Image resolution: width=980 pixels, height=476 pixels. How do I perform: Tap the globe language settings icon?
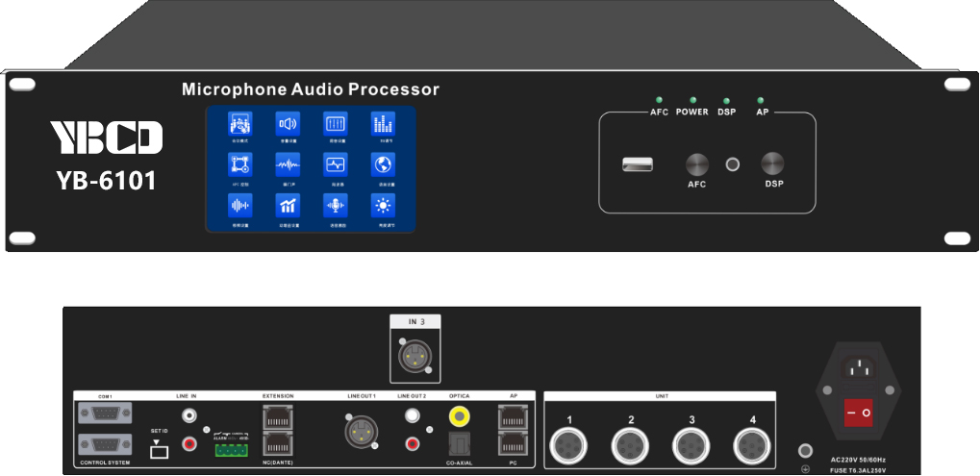point(383,164)
